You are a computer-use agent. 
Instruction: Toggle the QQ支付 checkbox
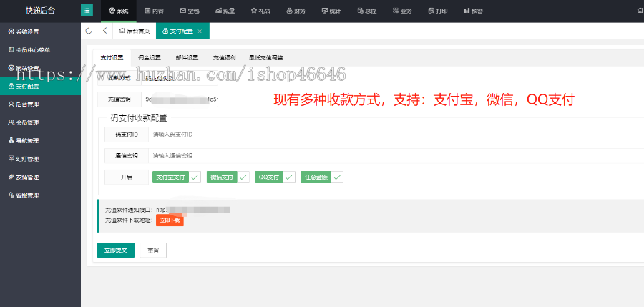tap(275, 177)
